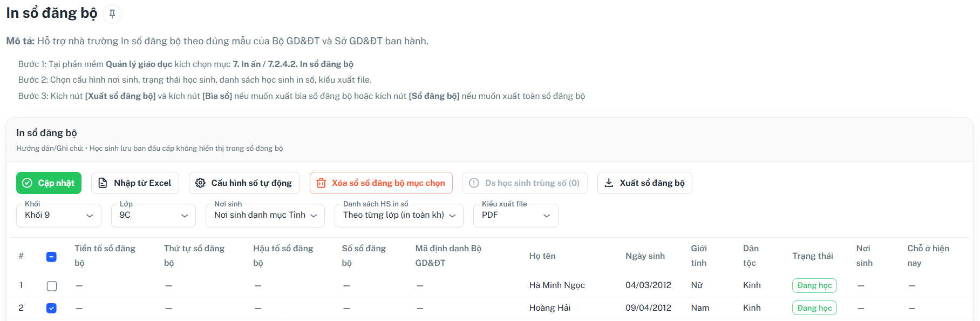
Task: Uncheck the box for Hoàng Hải
Action: 51,308
